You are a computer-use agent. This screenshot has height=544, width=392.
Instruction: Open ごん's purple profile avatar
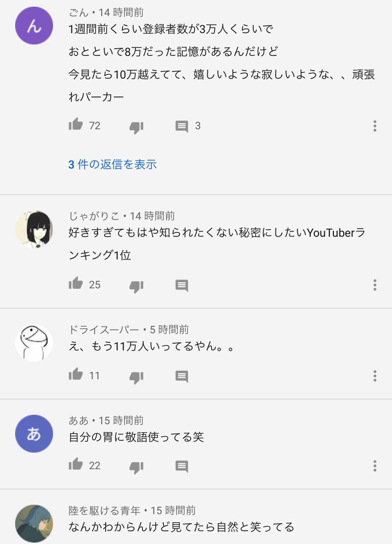pos(34,25)
